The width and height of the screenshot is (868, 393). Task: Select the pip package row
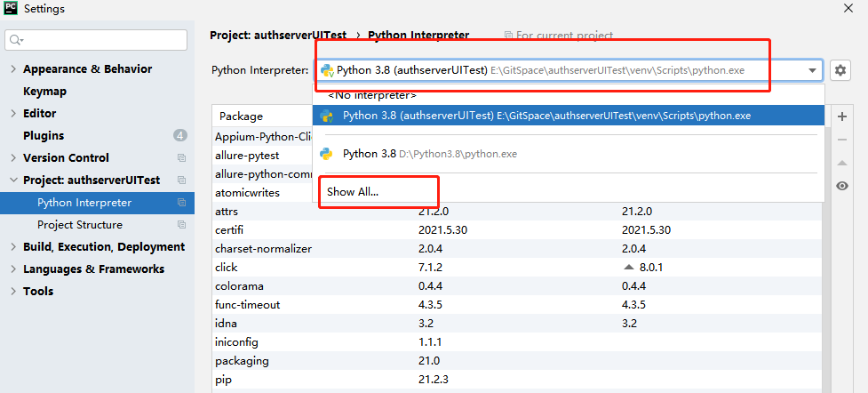pyautogui.click(x=517, y=380)
